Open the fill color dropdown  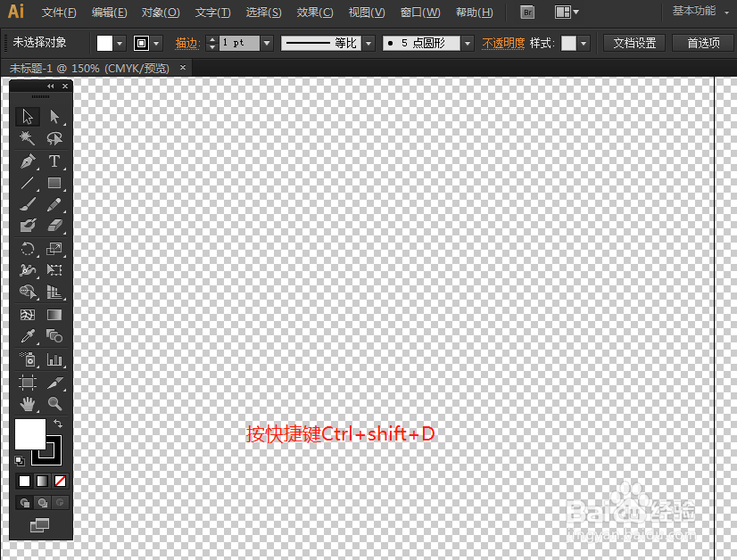(120, 43)
